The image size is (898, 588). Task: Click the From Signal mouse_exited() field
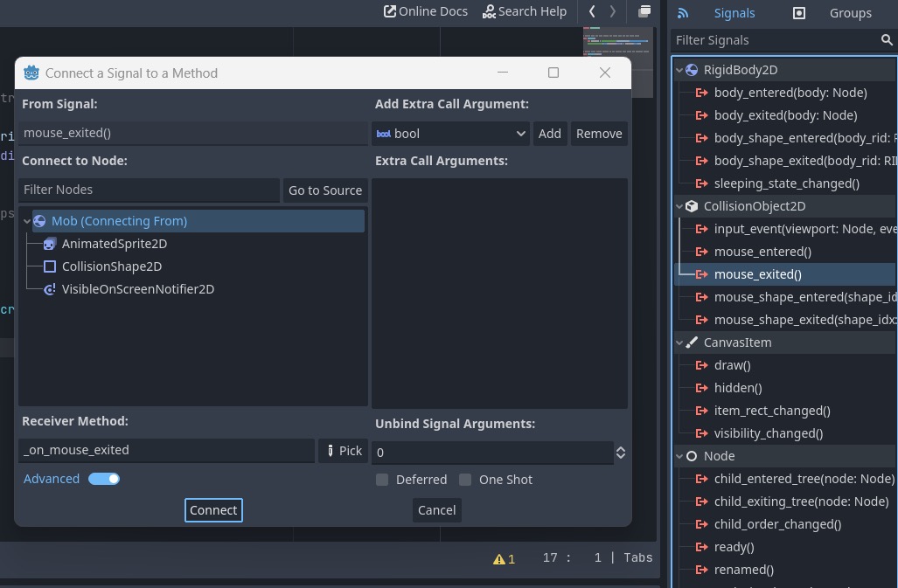pos(192,134)
